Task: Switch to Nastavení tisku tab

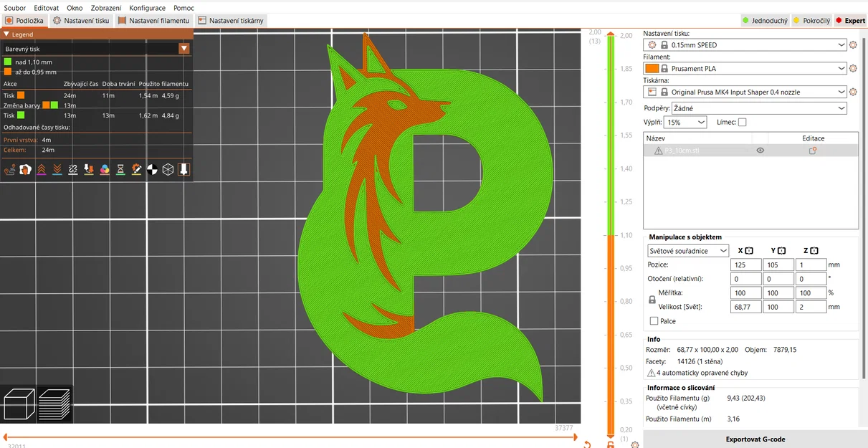Action: tap(81, 21)
